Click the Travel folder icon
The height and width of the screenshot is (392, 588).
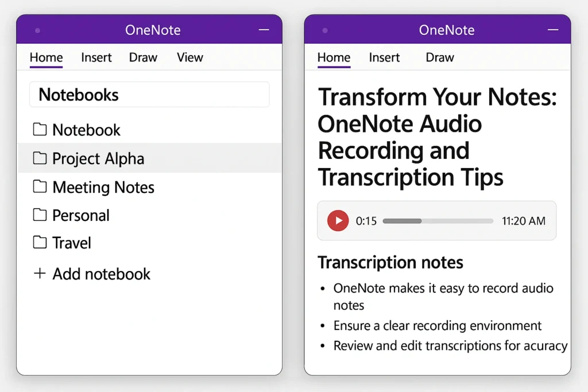pyautogui.click(x=40, y=243)
